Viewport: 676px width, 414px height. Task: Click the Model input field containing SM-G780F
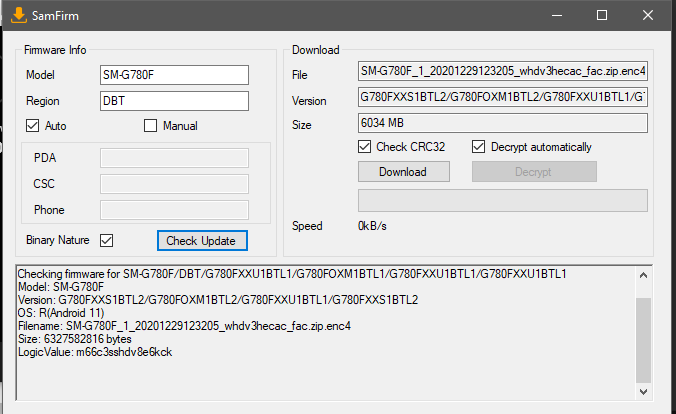tap(174, 75)
